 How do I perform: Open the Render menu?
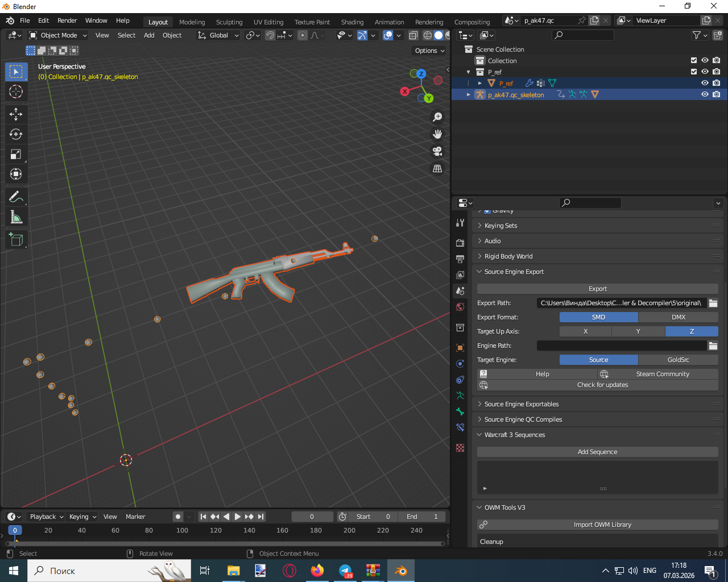[67, 20]
